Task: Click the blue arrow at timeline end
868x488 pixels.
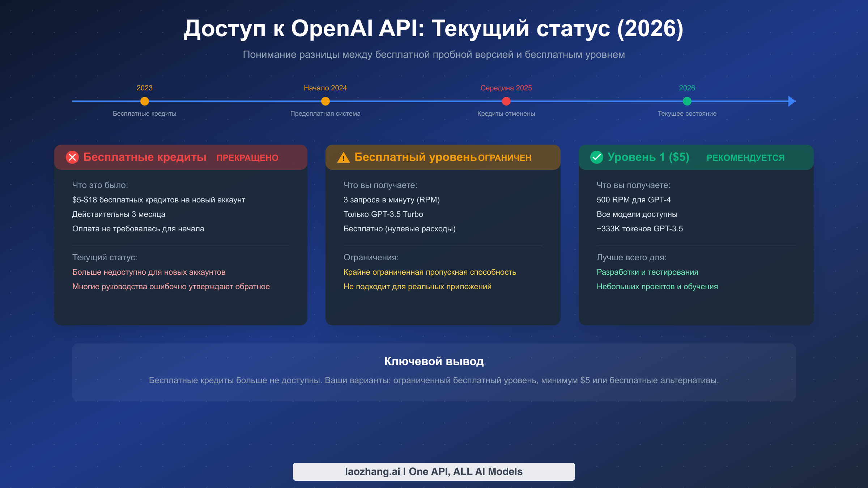Action: [x=791, y=102]
